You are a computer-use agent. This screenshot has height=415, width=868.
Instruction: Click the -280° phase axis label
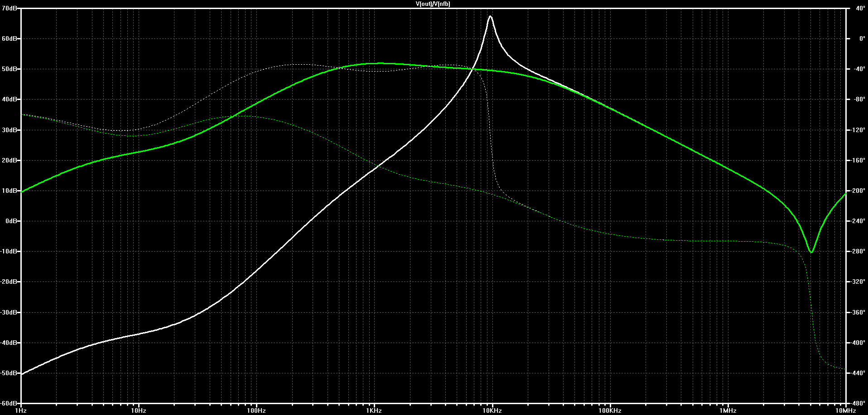pos(858,251)
